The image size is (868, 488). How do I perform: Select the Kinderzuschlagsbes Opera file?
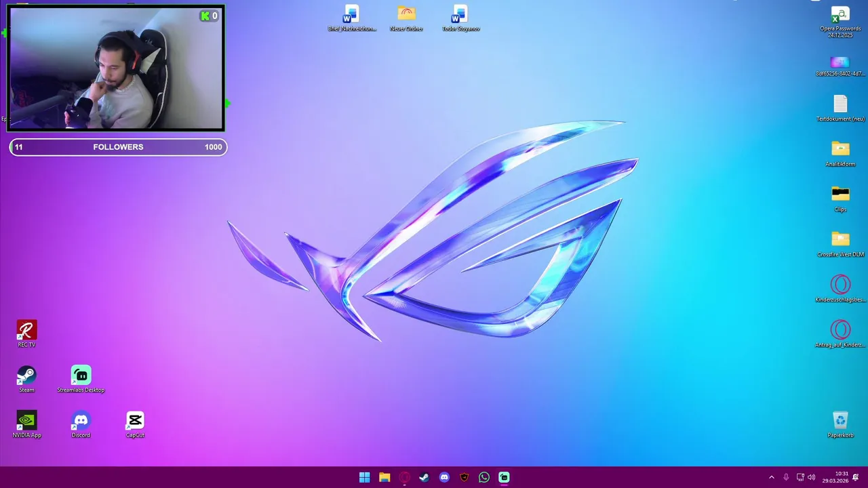click(840, 289)
